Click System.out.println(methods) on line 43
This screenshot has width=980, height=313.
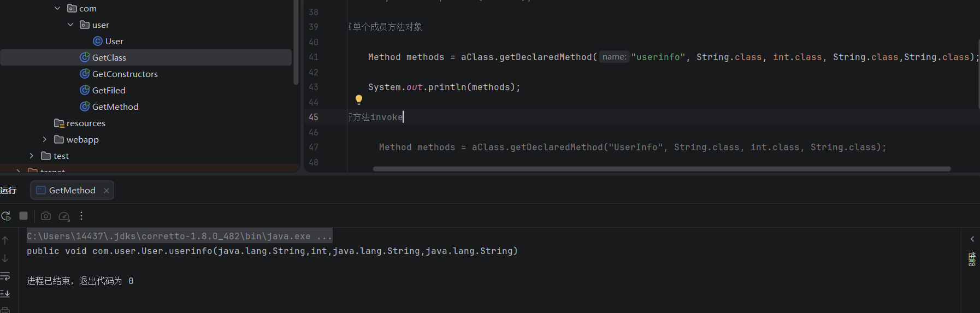tap(444, 87)
